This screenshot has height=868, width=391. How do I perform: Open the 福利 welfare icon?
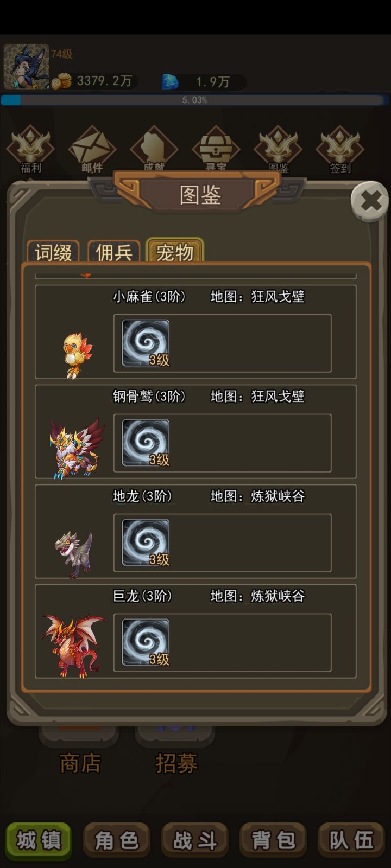[x=30, y=149]
